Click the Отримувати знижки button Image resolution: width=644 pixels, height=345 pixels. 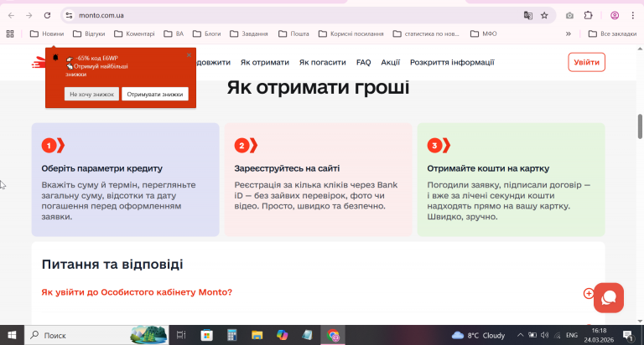pyautogui.click(x=155, y=94)
